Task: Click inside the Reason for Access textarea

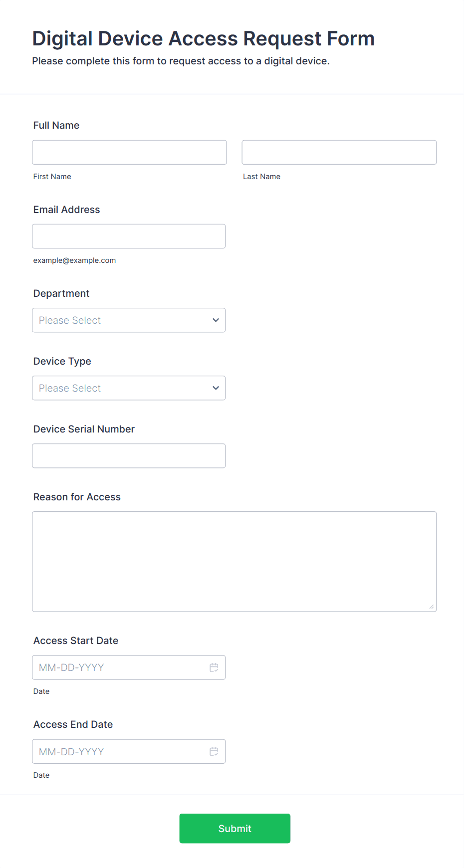Action: click(234, 561)
